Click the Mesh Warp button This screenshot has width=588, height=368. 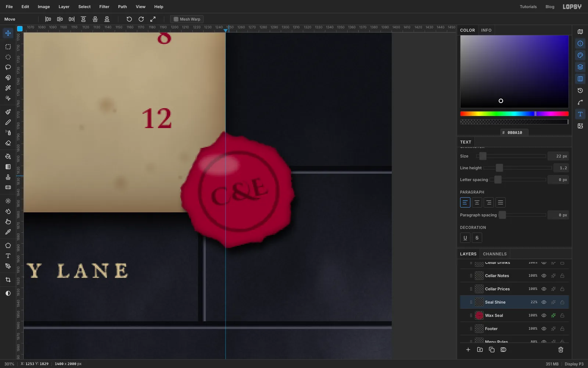pos(187,19)
